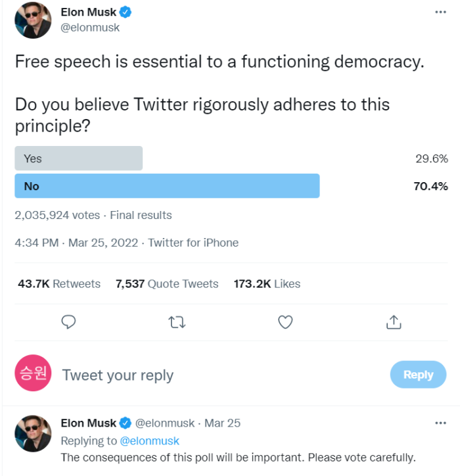
Task: Open the Twitter for iPhone source link
Action: point(193,243)
